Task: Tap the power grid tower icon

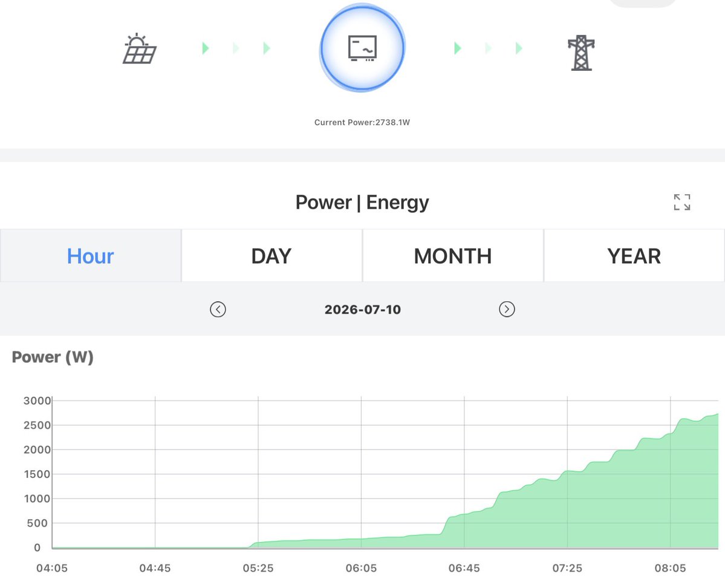Action: [x=581, y=53]
